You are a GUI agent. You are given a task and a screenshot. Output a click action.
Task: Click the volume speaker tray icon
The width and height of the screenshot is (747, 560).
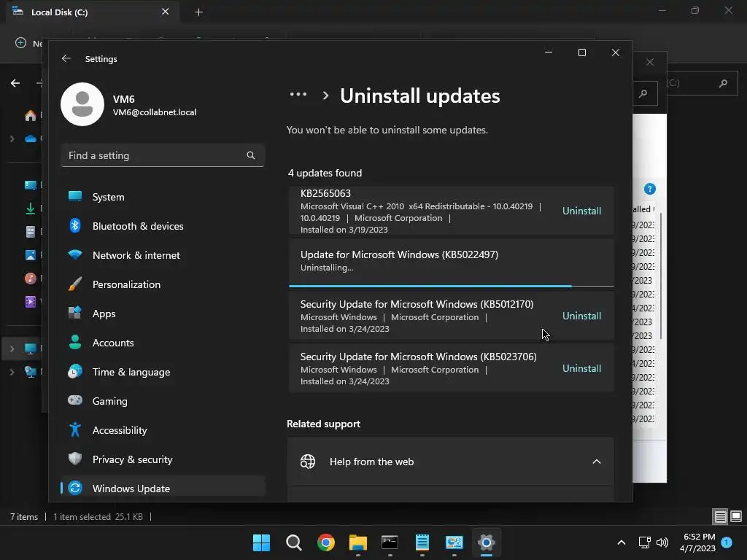[x=662, y=542]
